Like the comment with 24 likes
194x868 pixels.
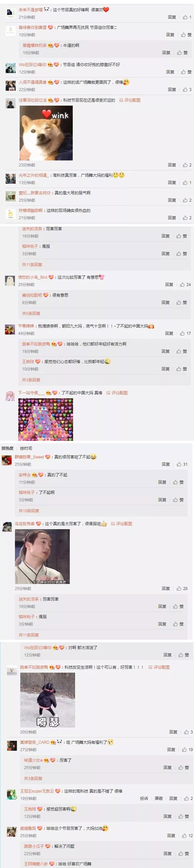tap(185, 284)
